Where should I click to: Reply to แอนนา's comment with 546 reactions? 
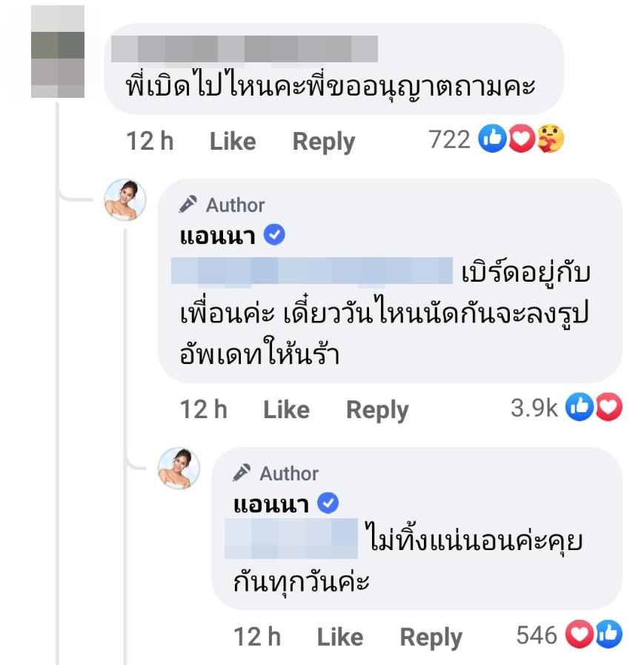tap(431, 637)
